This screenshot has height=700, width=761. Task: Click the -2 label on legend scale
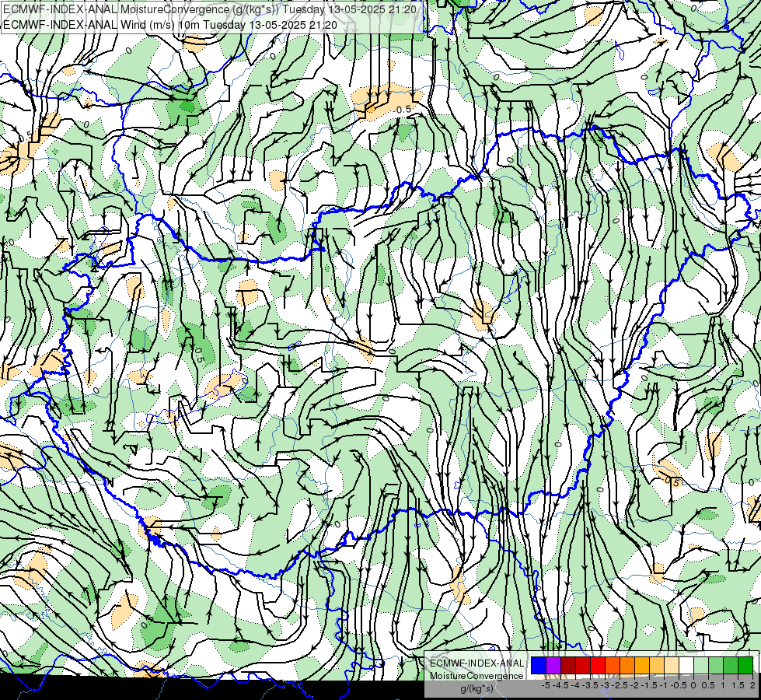pos(634,685)
